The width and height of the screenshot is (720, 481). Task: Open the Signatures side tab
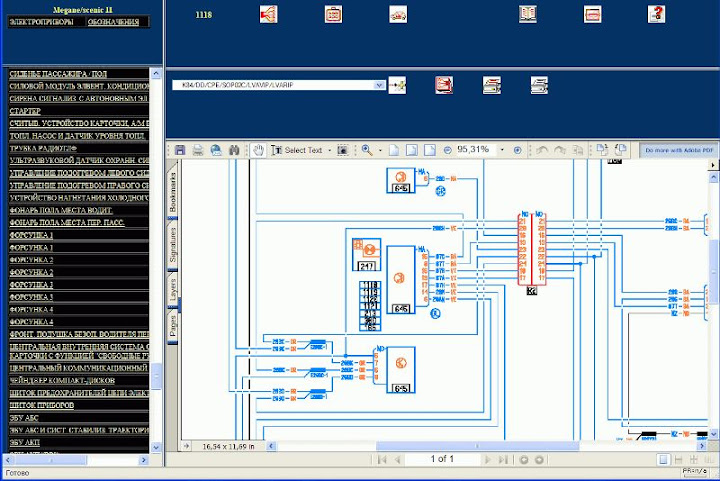tap(173, 245)
